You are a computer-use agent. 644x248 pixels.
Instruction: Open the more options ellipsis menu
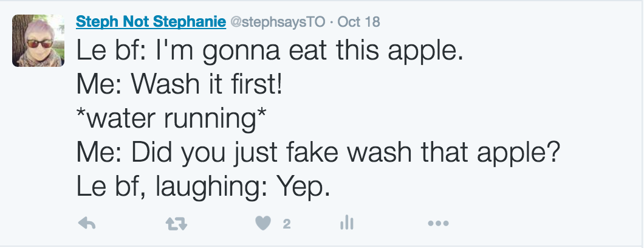(x=437, y=224)
